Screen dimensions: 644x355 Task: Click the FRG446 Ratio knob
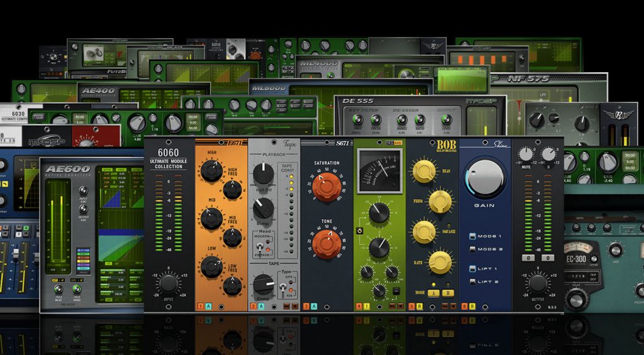379,290
